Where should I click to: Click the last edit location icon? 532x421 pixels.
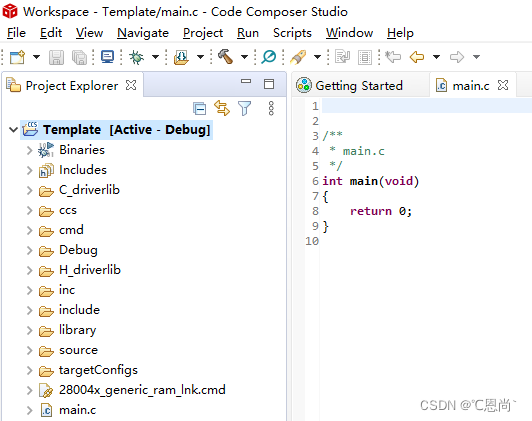tap(394, 57)
